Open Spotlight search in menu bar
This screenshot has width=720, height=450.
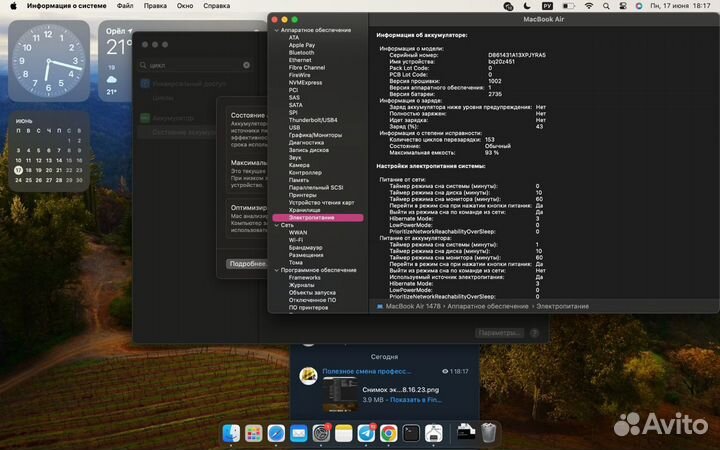click(606, 6)
